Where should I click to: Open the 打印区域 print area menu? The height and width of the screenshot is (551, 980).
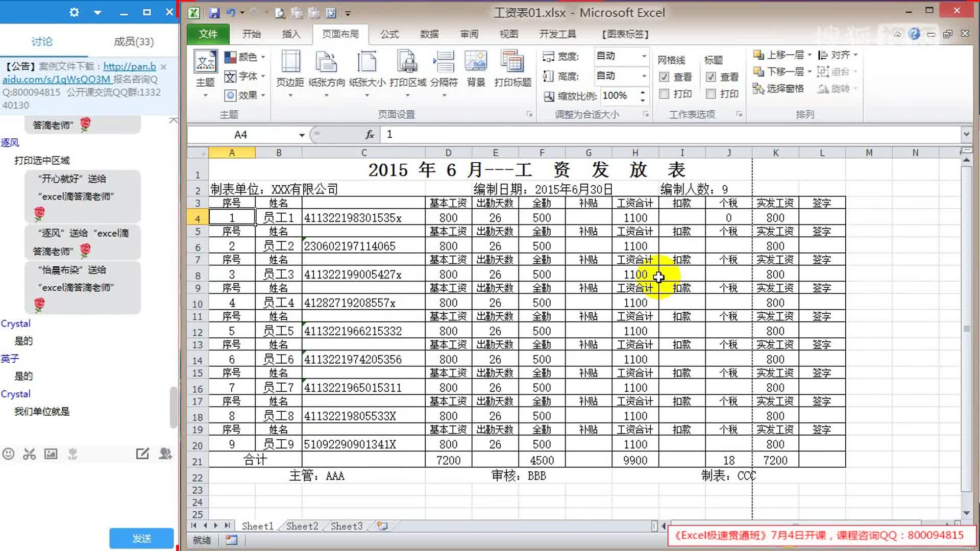point(407,74)
